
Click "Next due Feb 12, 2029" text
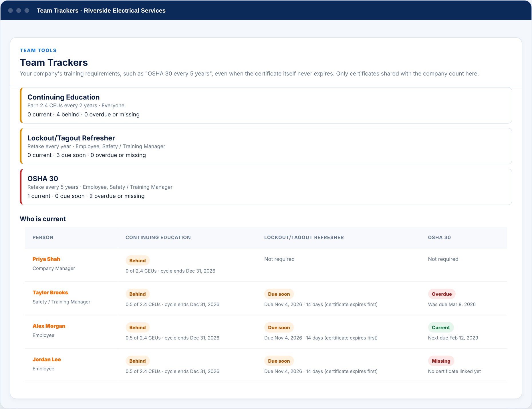pos(453,338)
